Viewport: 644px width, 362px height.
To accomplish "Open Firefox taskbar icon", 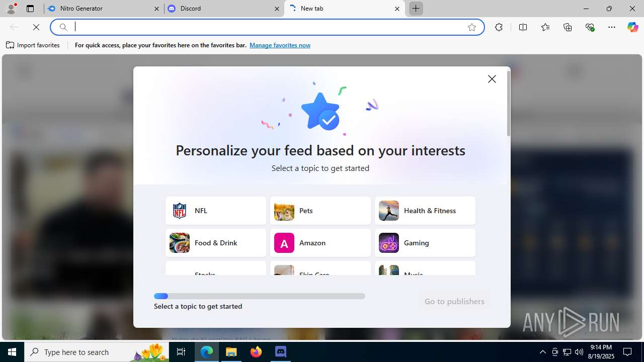I will pyautogui.click(x=256, y=352).
